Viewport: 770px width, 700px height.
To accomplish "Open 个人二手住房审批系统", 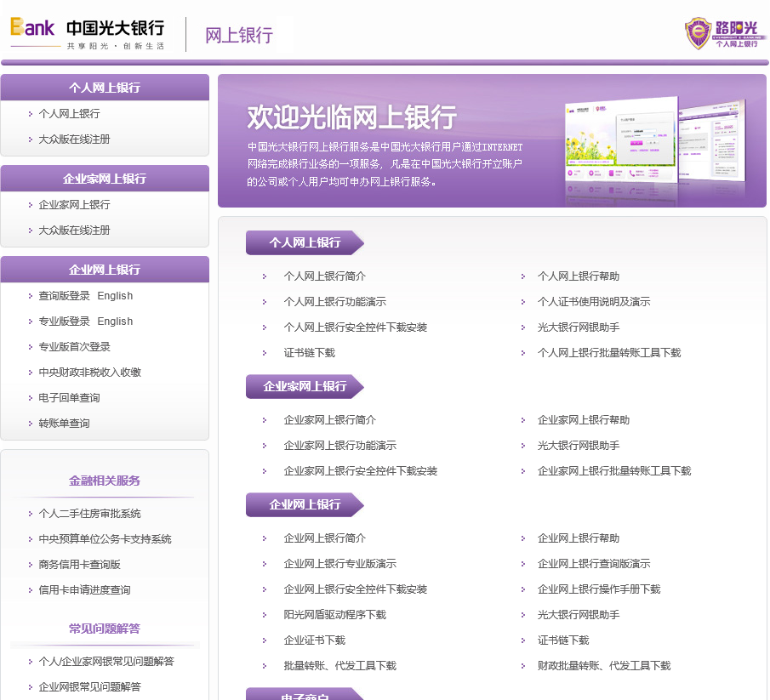I will pos(90,514).
